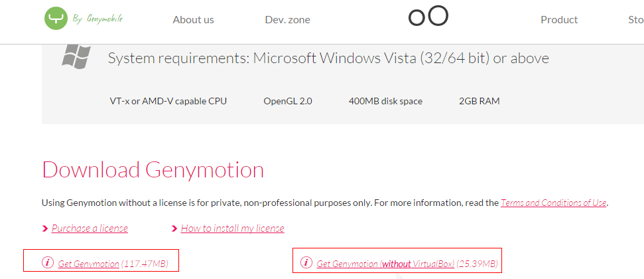The width and height of the screenshot is (644, 279).
Task: Click the Download Genymotion heading
Action: (153, 169)
